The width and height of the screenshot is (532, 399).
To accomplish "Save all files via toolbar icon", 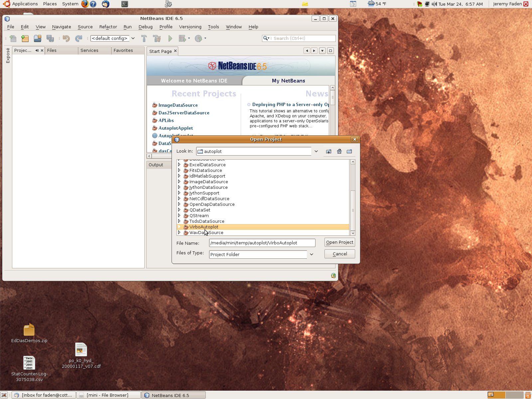I will [51, 39].
